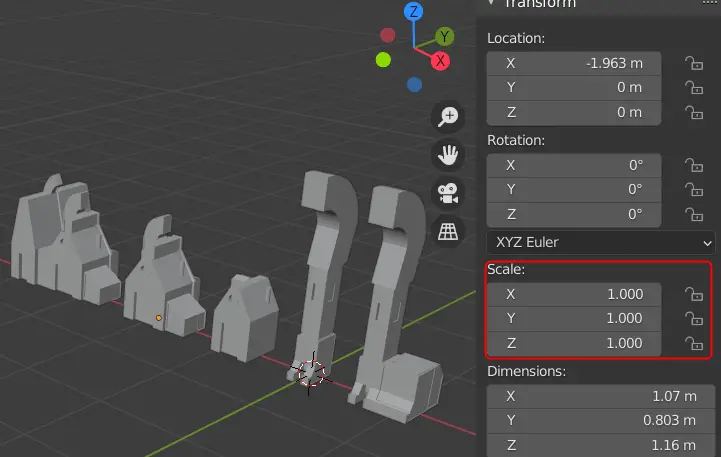Click the red X axis gizmo handle
The width and height of the screenshot is (721, 457).
pyautogui.click(x=440, y=61)
